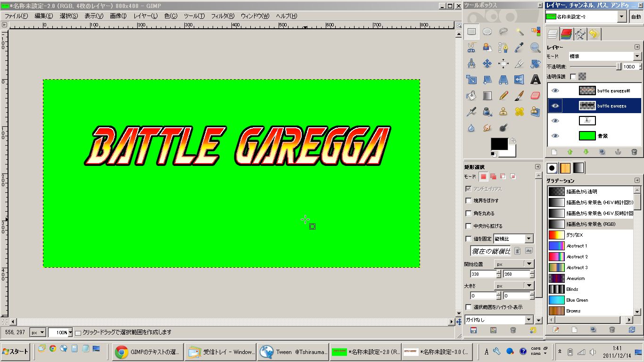This screenshot has width=644, height=362.
Task: Toggle visibility of selected battle garegga layer
Action: (555, 106)
